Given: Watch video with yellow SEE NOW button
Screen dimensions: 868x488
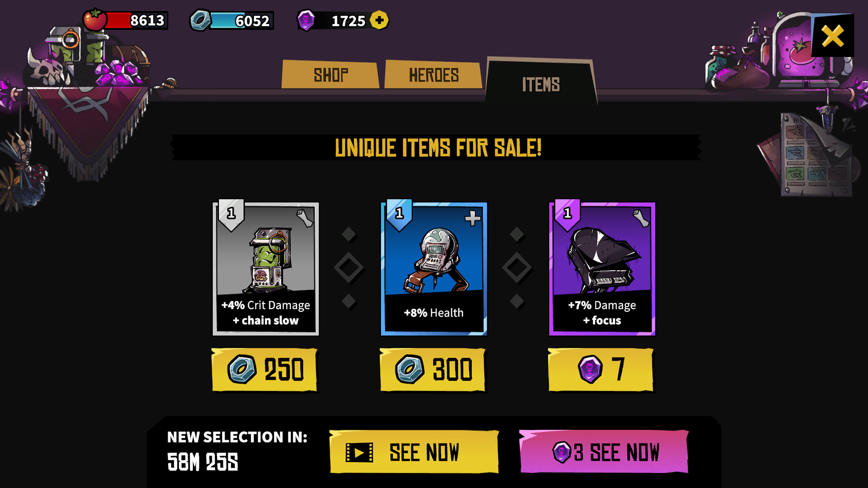Looking at the screenshot, I should (414, 451).
